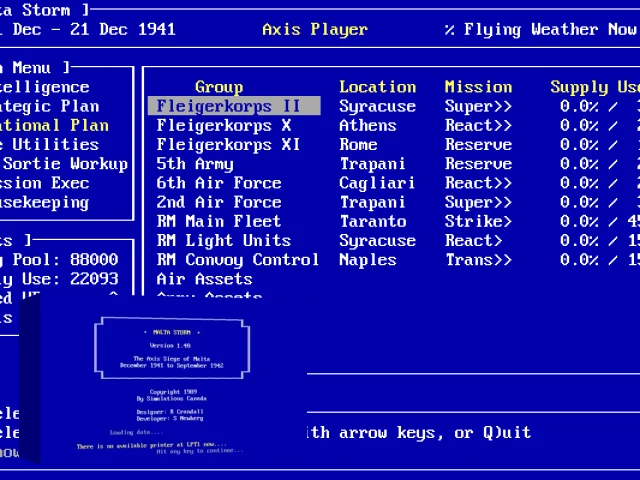
Task: Select 6th Air Force group
Action: pos(219,183)
